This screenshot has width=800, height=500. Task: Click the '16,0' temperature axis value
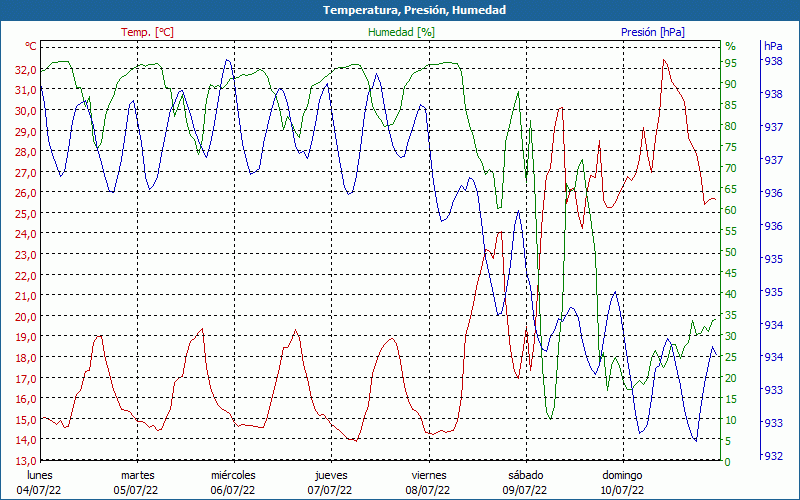(x=26, y=398)
